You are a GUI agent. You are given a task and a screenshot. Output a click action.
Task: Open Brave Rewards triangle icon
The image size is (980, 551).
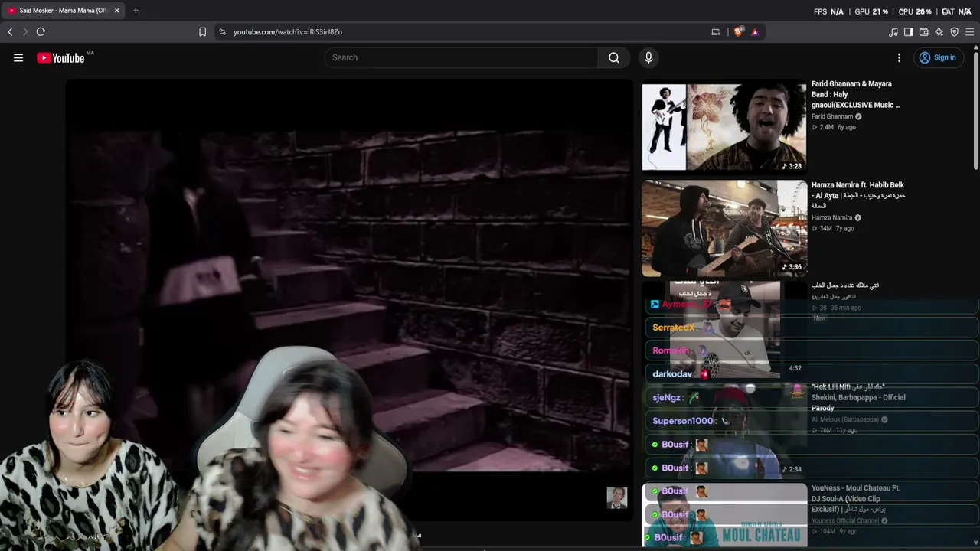(x=755, y=32)
